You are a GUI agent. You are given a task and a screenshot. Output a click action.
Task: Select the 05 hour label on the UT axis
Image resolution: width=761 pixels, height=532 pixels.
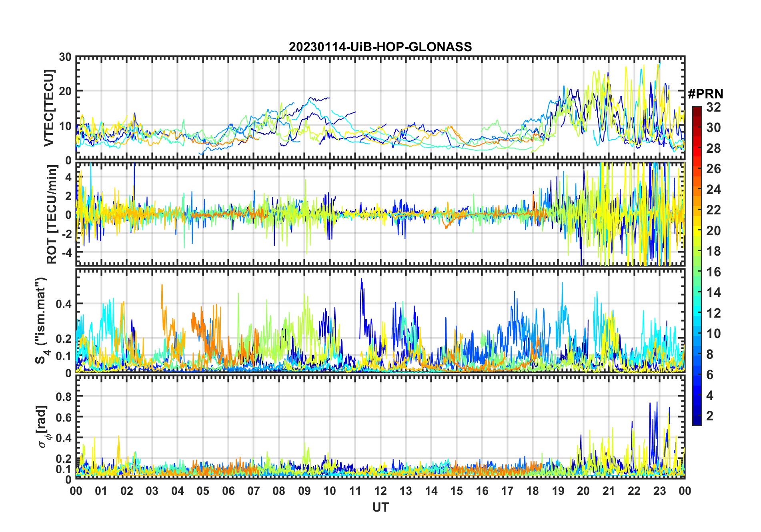tap(203, 491)
